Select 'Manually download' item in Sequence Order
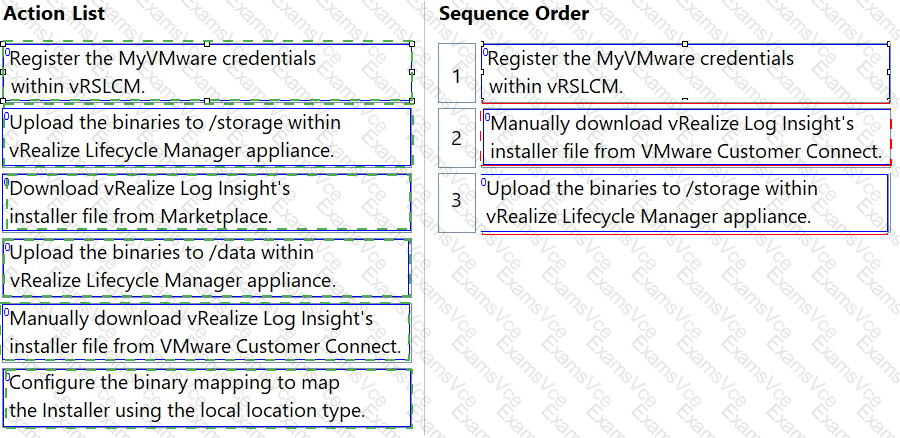Image resolution: width=900 pixels, height=438 pixels. 686,138
